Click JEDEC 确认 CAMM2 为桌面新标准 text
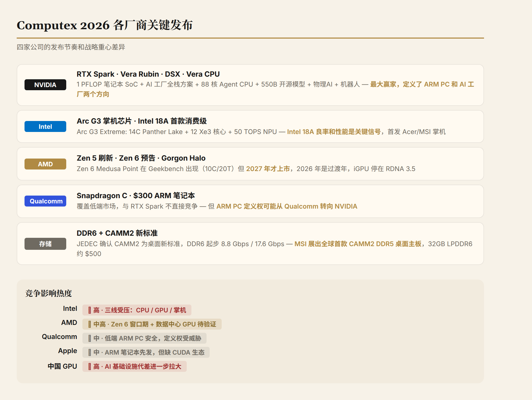Image resolution: width=532 pixels, height=400 pixels. [x=129, y=244]
